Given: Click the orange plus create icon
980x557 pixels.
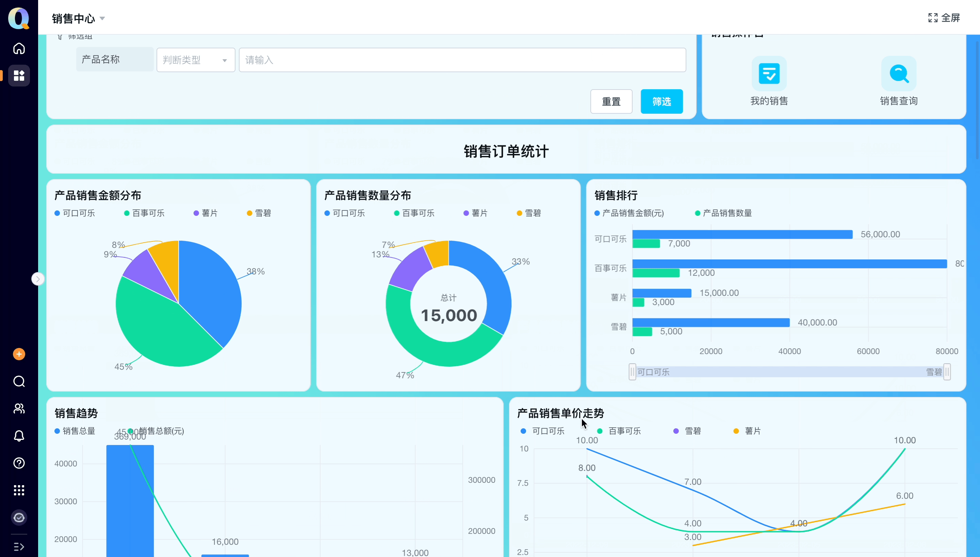Looking at the screenshot, I should 19,354.
